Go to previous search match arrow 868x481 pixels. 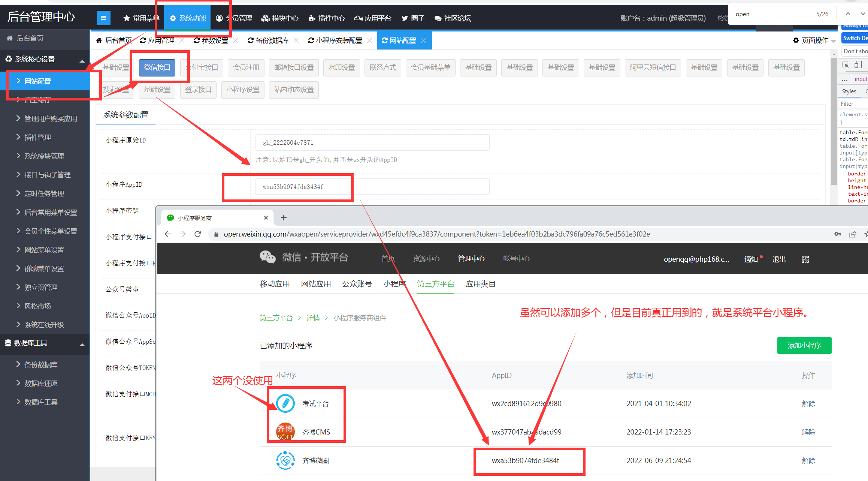pos(848,14)
